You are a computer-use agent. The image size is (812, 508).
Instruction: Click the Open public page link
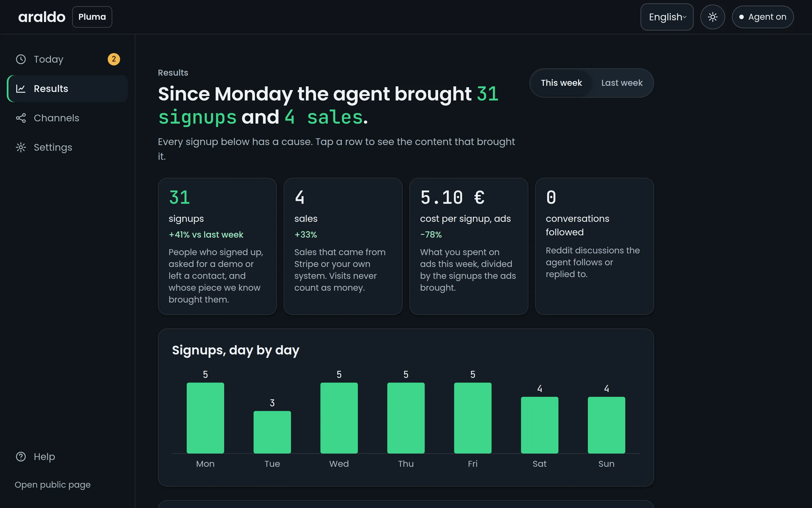(53, 485)
